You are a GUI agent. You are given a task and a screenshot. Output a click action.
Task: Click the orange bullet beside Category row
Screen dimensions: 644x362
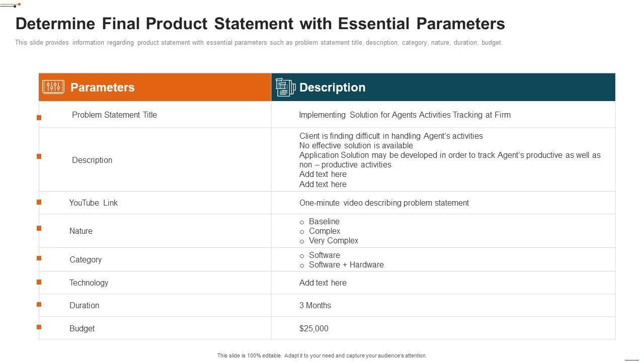39,258
